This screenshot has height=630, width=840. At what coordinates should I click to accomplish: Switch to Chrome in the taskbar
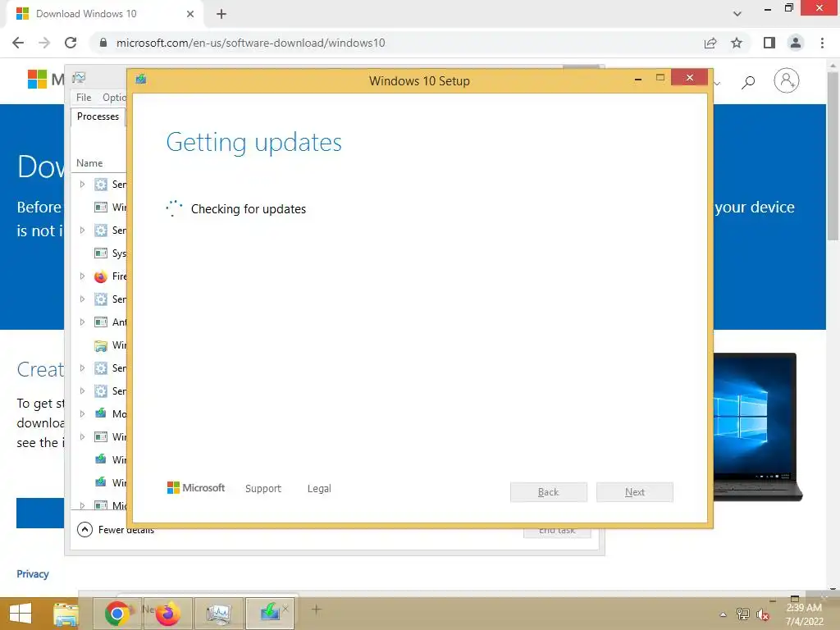(x=116, y=614)
